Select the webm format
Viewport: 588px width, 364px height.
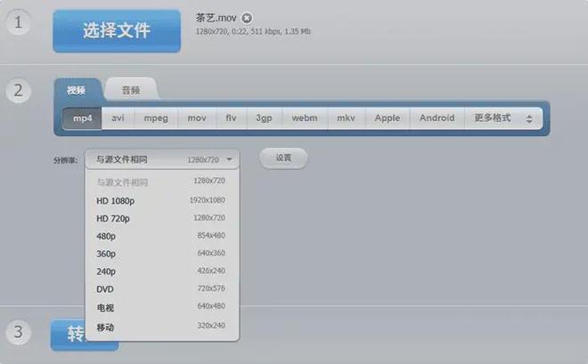(x=305, y=118)
